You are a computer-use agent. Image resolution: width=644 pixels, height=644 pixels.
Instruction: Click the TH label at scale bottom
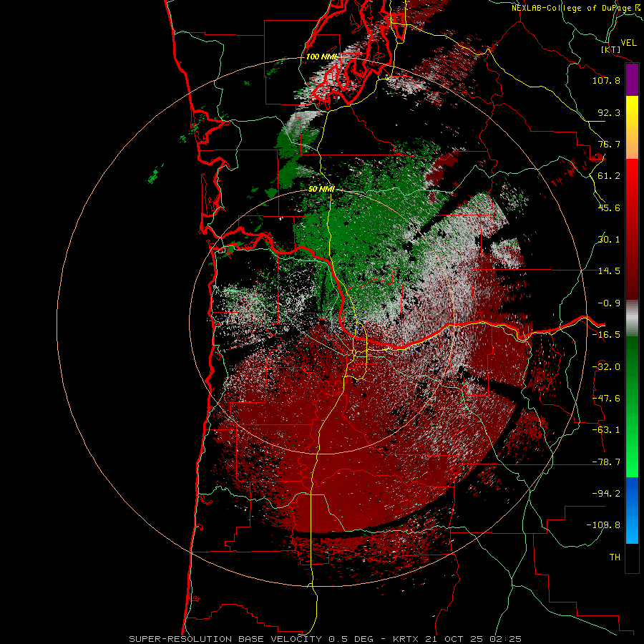[615, 557]
